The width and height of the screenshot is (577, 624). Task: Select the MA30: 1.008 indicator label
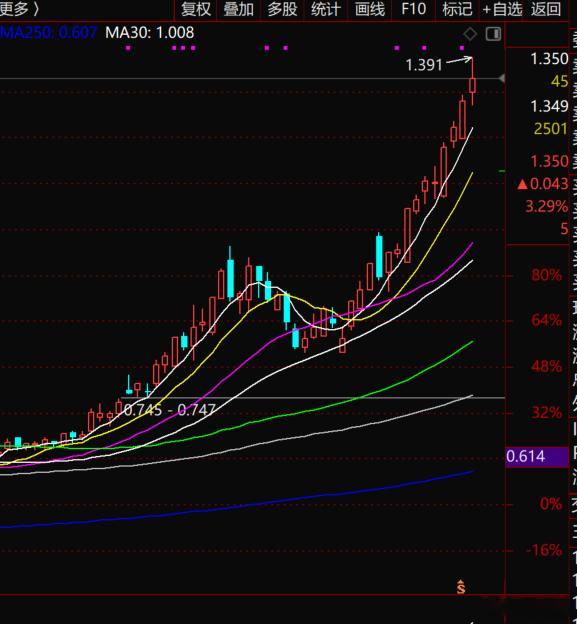(x=150, y=33)
